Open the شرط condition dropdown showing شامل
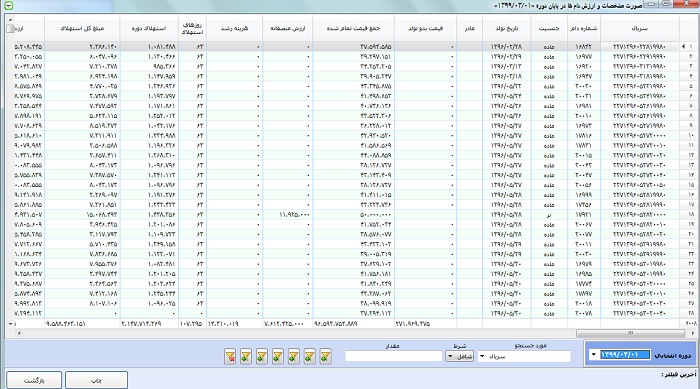This screenshot has width=700, height=389. pos(459,356)
